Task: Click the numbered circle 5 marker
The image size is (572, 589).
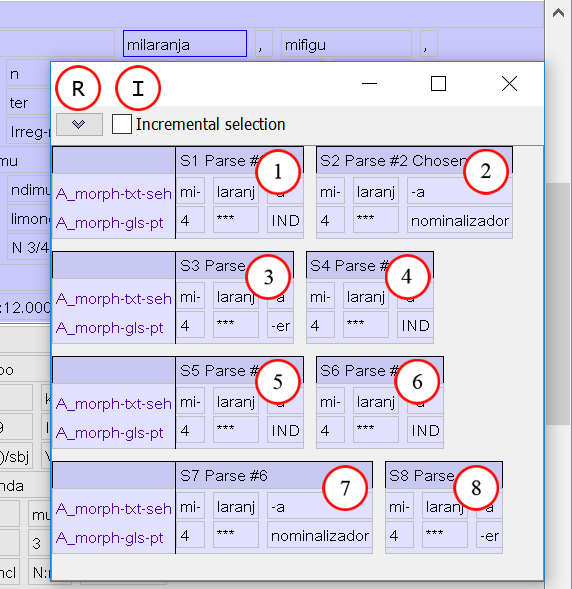Action: [x=278, y=382]
